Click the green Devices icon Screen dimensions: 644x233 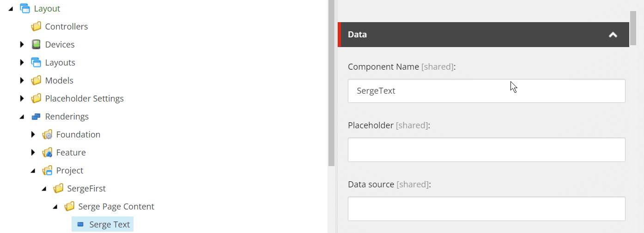coord(36,44)
